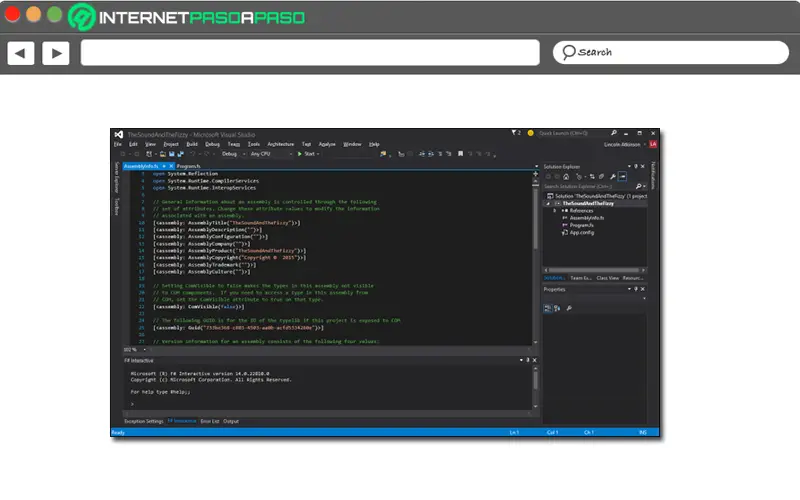The height and width of the screenshot is (500, 800).
Task: Select Program.fs in Solution Explorer
Action: click(582, 225)
